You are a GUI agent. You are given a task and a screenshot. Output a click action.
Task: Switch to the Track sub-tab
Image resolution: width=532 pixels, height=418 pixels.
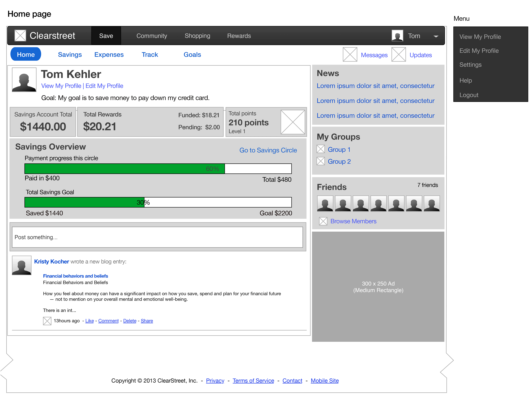point(150,55)
